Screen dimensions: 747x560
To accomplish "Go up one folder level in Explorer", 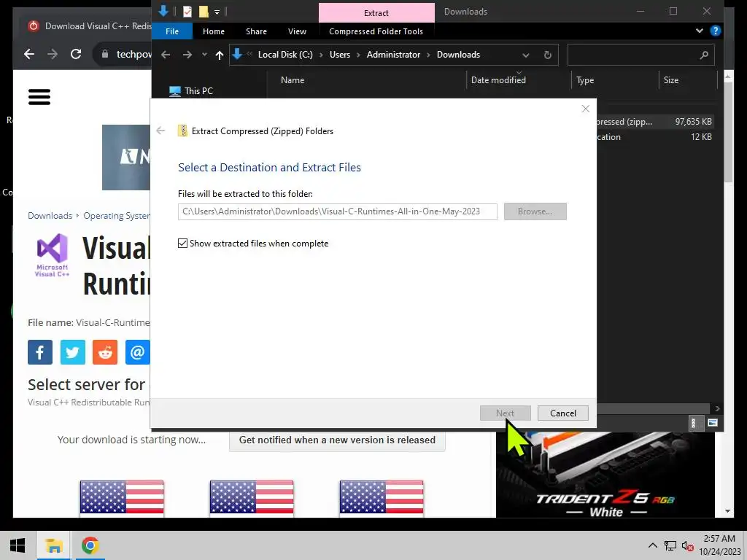I will click(x=219, y=55).
